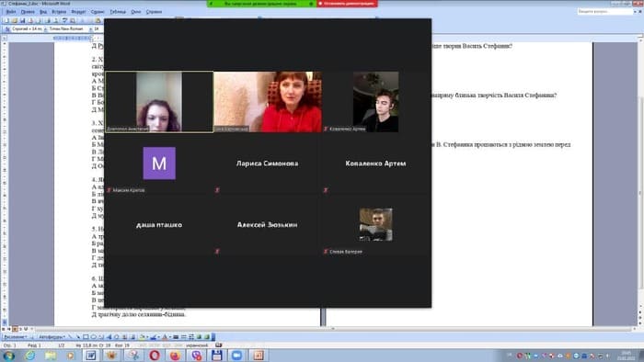Click the New document icon in toolbar
The height and width of the screenshot is (362, 644).
point(6,20)
